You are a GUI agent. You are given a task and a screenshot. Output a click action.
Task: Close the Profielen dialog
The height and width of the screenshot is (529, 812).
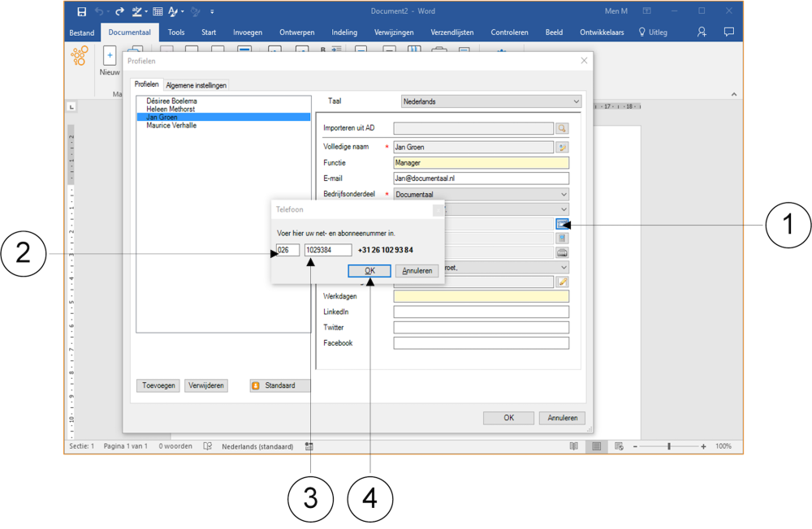[x=584, y=61]
